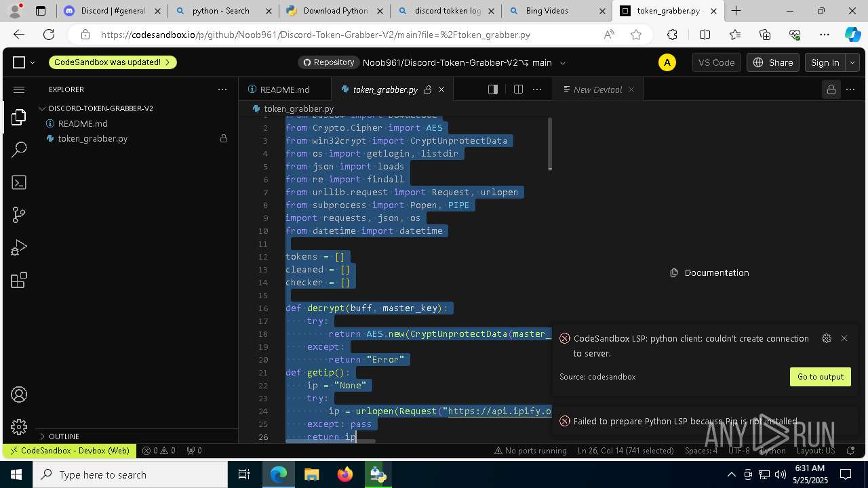Open the Copilot icon in the browser toolbar
868x488 pixels.
(852, 35)
